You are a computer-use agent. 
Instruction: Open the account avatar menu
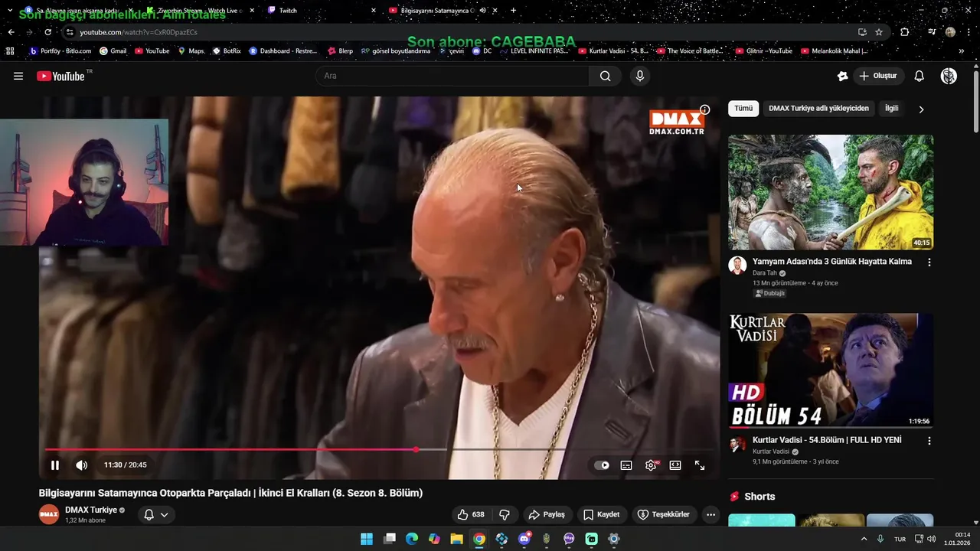point(949,76)
